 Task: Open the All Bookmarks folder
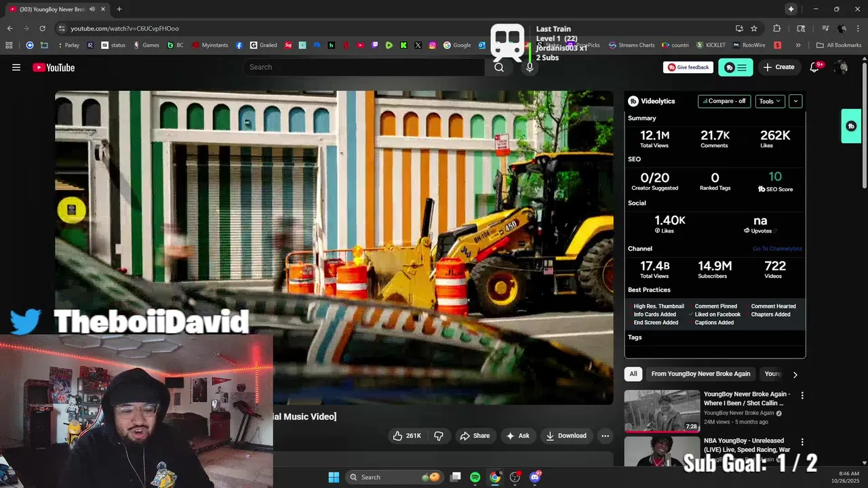(x=839, y=45)
